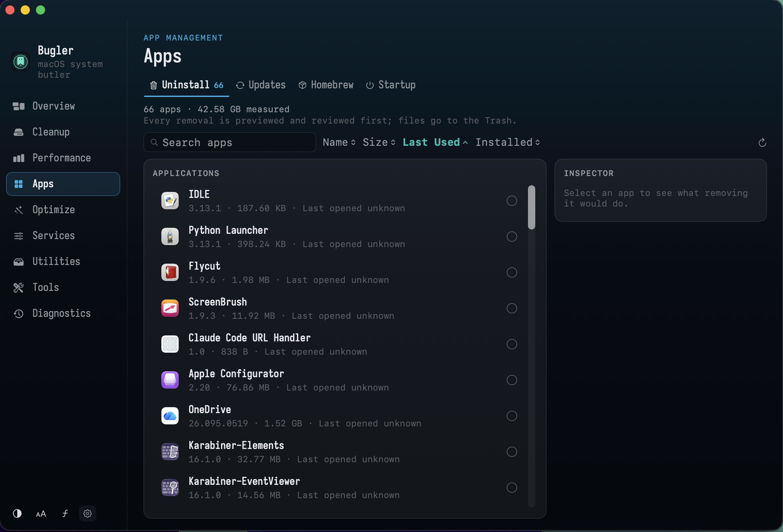Focus the Search apps field
Image resolution: width=783 pixels, height=532 pixels.
point(230,142)
